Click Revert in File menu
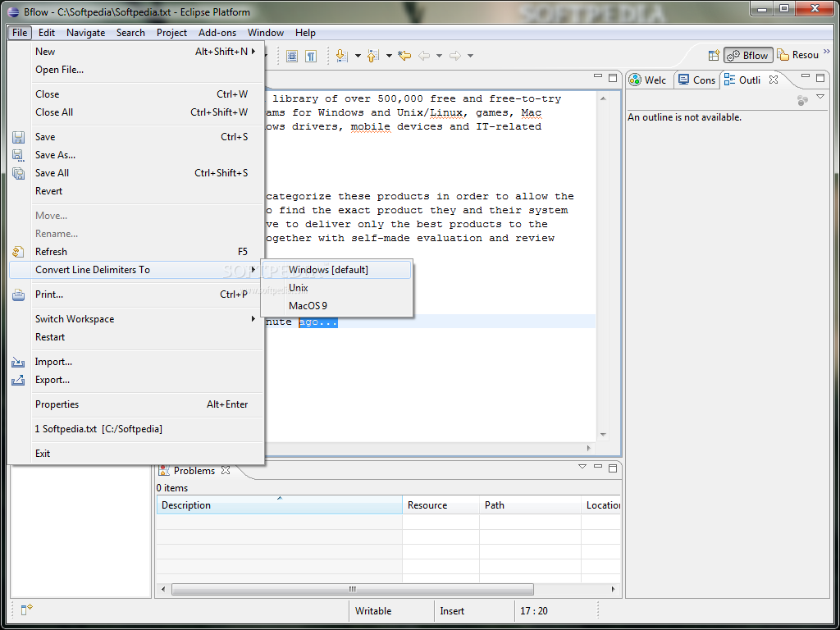 click(x=137, y=190)
